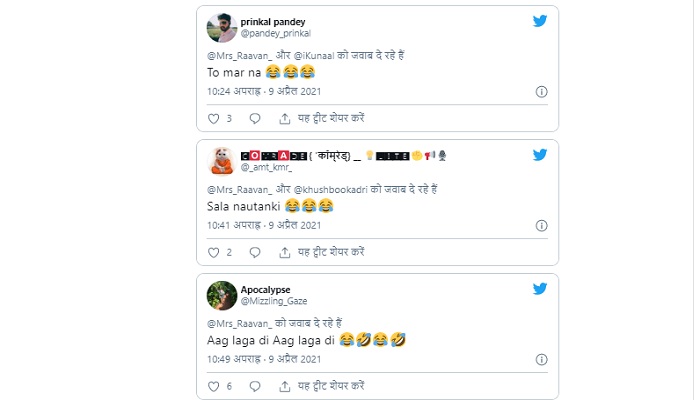This screenshot has height=400, width=700.
Task: Reply to prinkal pandey's tweet
Action: tap(255, 118)
